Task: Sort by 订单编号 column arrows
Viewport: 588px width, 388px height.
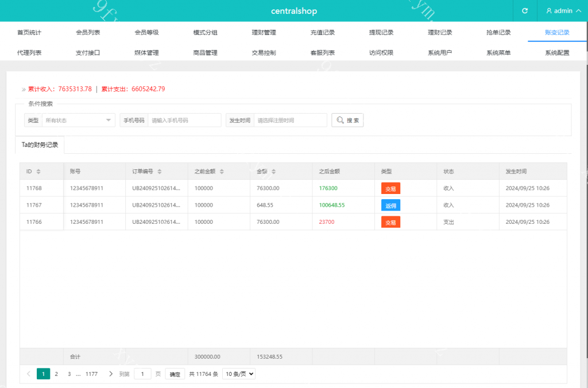Action: point(160,171)
